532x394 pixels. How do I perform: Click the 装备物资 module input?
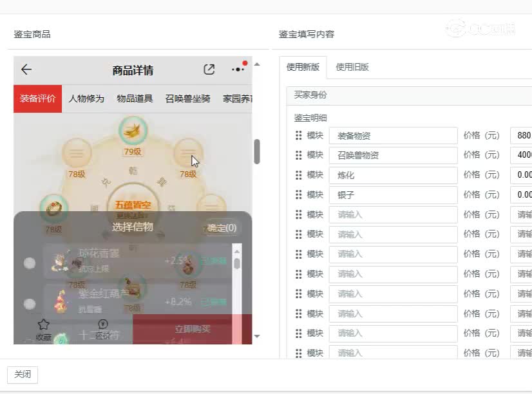click(394, 136)
